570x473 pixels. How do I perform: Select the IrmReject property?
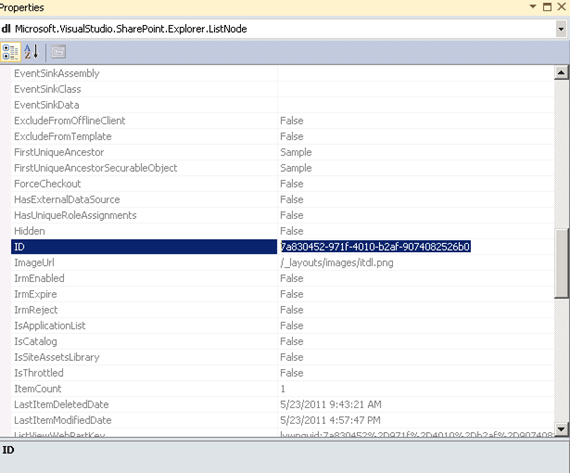coord(36,310)
